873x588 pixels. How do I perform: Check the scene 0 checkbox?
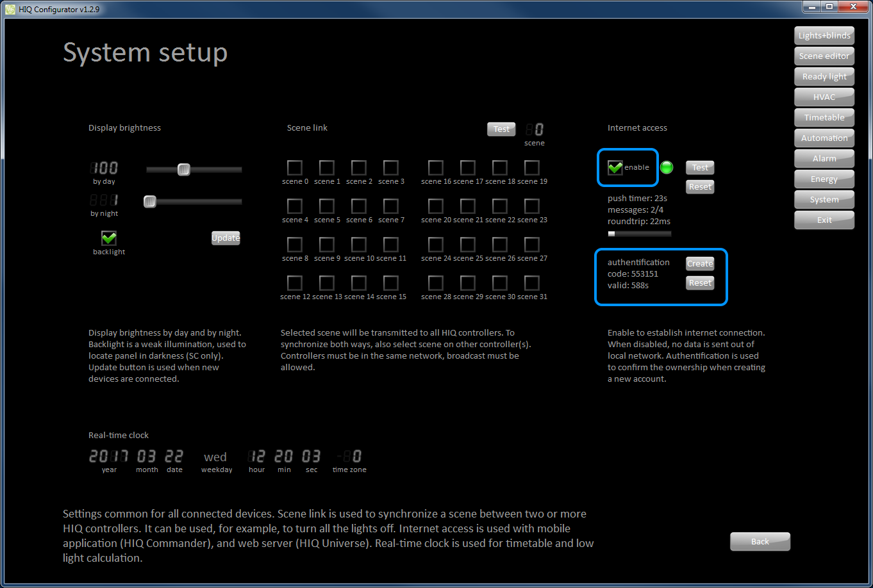coord(295,168)
